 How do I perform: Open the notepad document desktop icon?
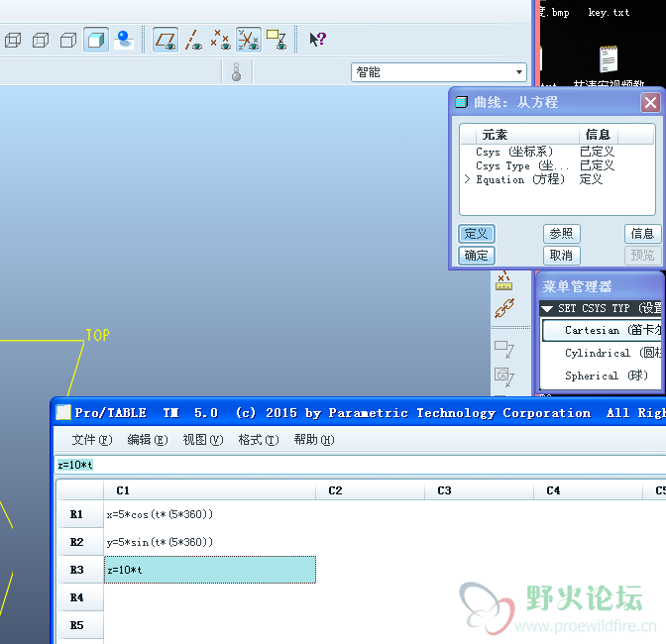click(x=609, y=59)
